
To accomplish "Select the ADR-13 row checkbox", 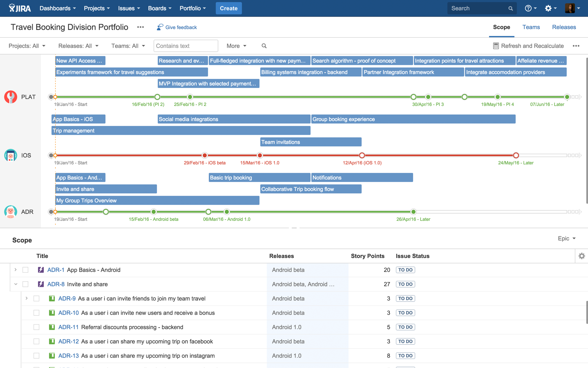I will coord(36,356).
